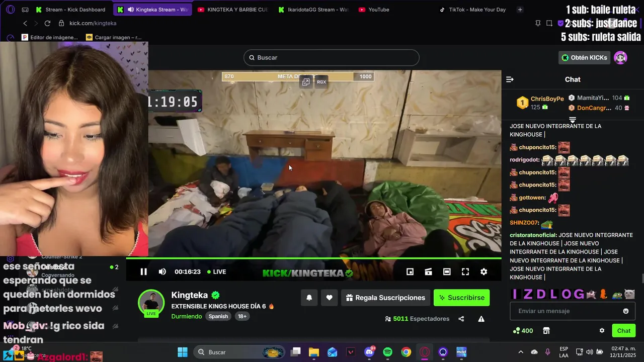The width and height of the screenshot is (644, 362).
Task: Enable picture-in-picture mini player
Action: coord(410,271)
